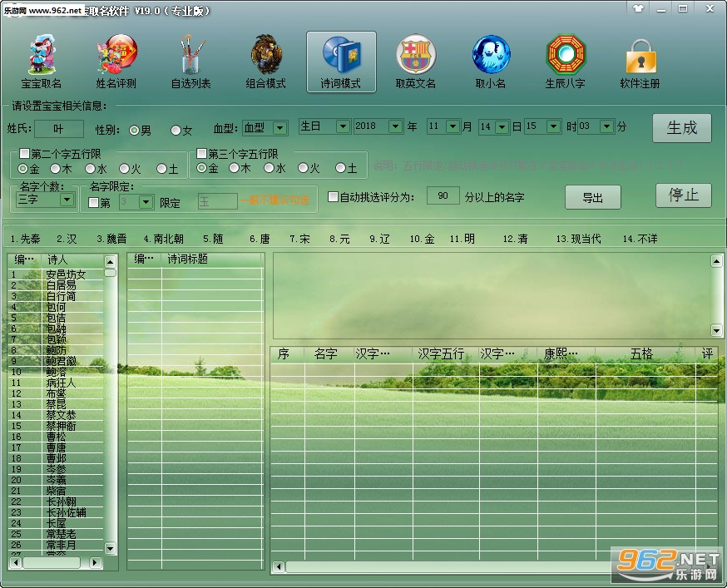Viewport: 727px width, 588px height.
Task: Open the 取英文名 English name icon
Action: 416,62
